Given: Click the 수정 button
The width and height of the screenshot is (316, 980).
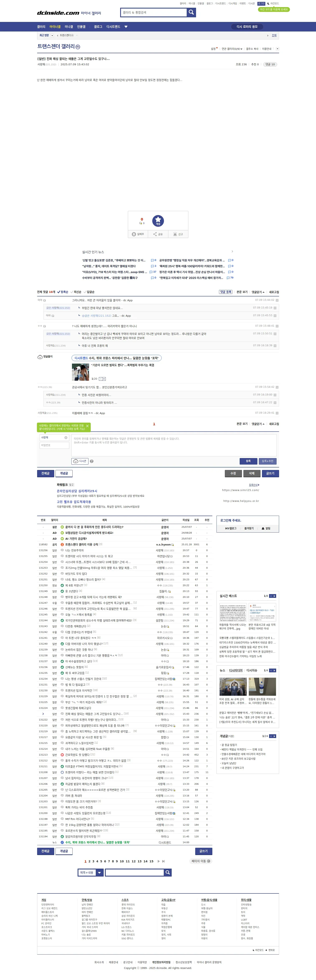Looking at the screenshot, I should coord(233,473).
